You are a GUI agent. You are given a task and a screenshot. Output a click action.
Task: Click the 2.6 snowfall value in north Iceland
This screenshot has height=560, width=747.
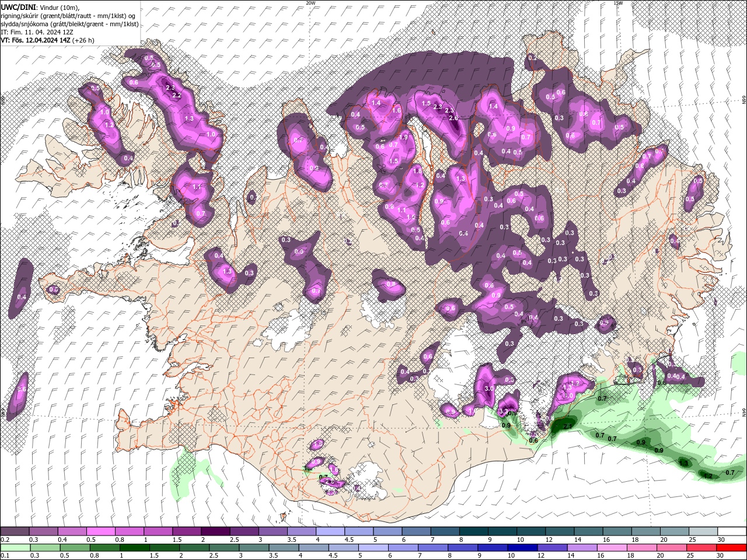coord(453,118)
